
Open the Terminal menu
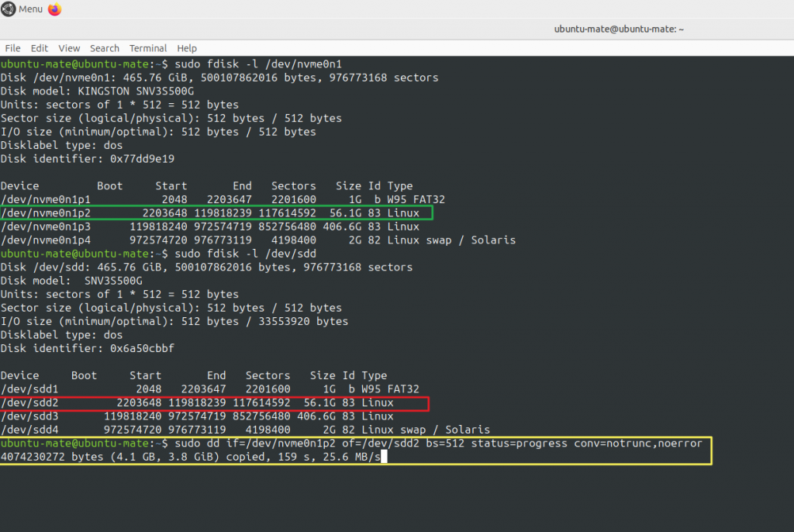[x=148, y=48]
